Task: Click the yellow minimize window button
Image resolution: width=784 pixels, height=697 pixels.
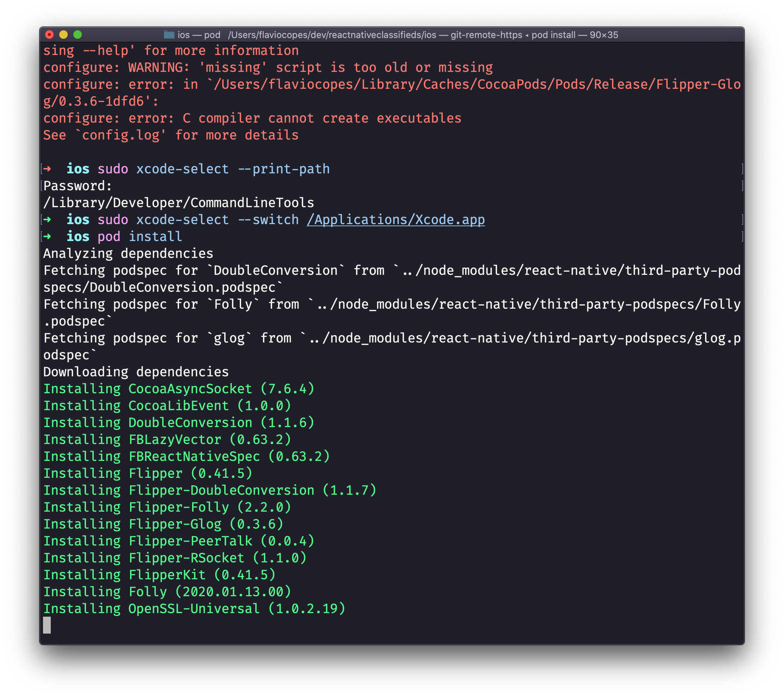Action: pyautogui.click(x=63, y=35)
